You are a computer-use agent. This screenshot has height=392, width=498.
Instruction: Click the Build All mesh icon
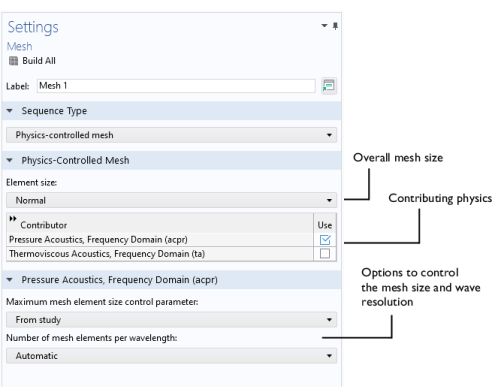tap(13, 61)
